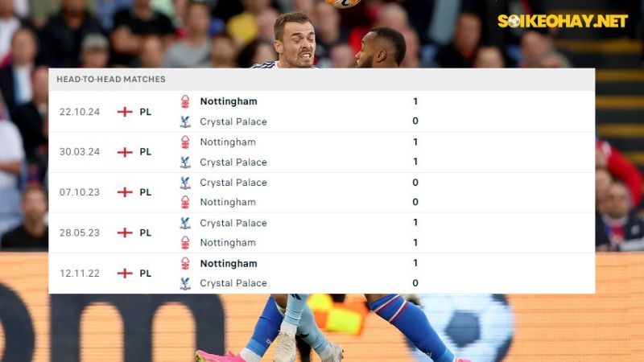Viewport: 644px width, 362px height.
Task: Click Crystal Palace crest in 07.10.23 match
Action: [185, 183]
